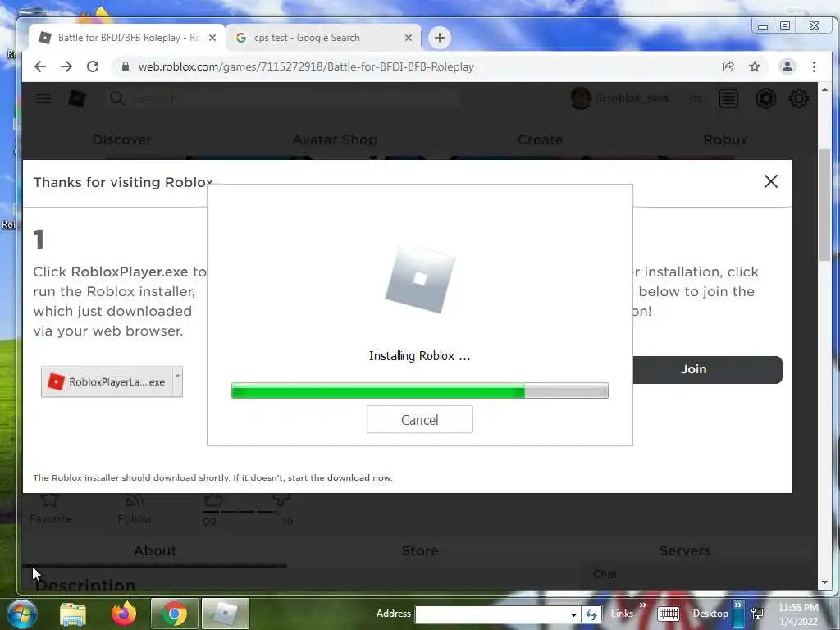Click the installing progress bar
The height and width of the screenshot is (630, 840).
click(419, 391)
